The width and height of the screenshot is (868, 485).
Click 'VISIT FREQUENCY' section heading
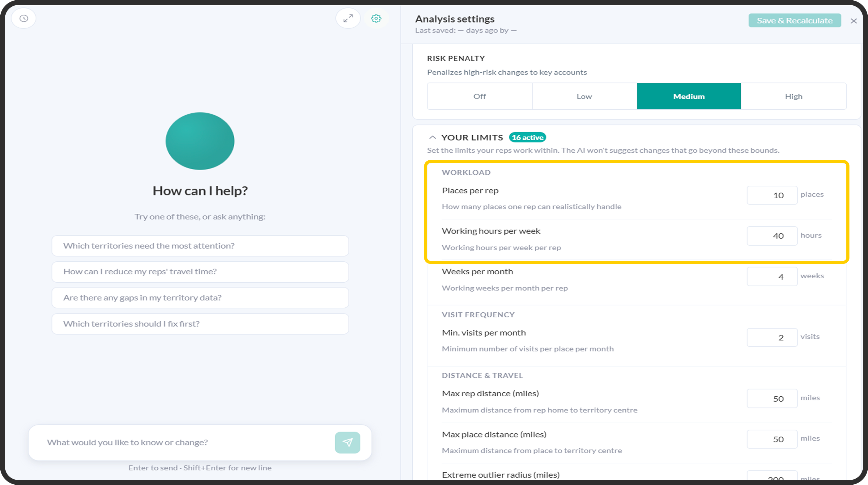pos(478,314)
